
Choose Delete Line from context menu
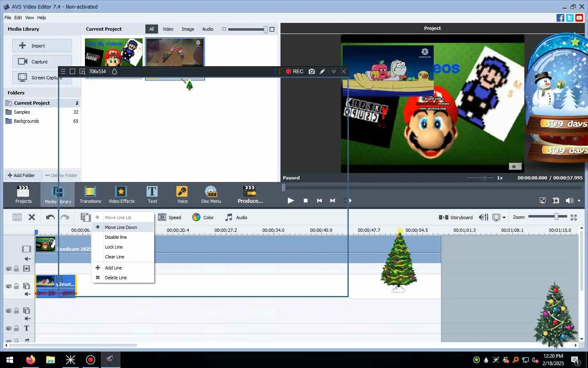[x=123, y=278]
